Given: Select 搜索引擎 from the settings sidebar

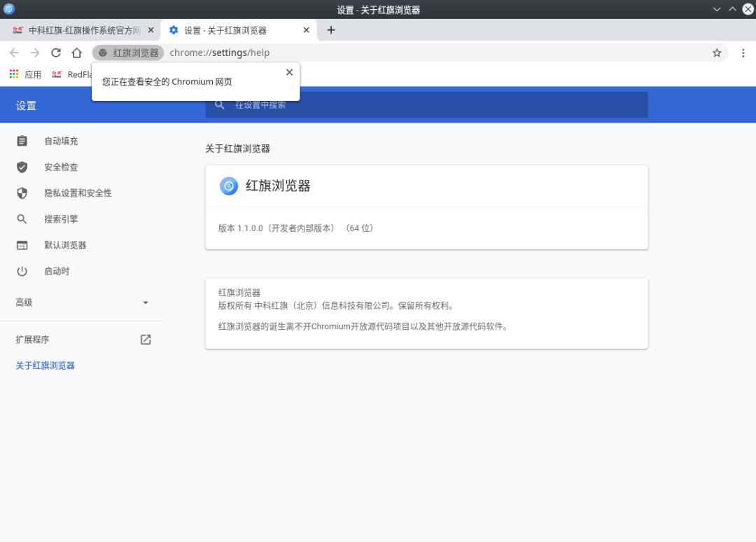Looking at the screenshot, I should click(x=61, y=219).
